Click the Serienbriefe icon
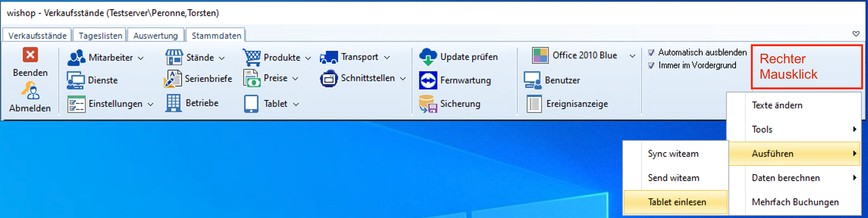The height and width of the screenshot is (218, 868). point(173,79)
